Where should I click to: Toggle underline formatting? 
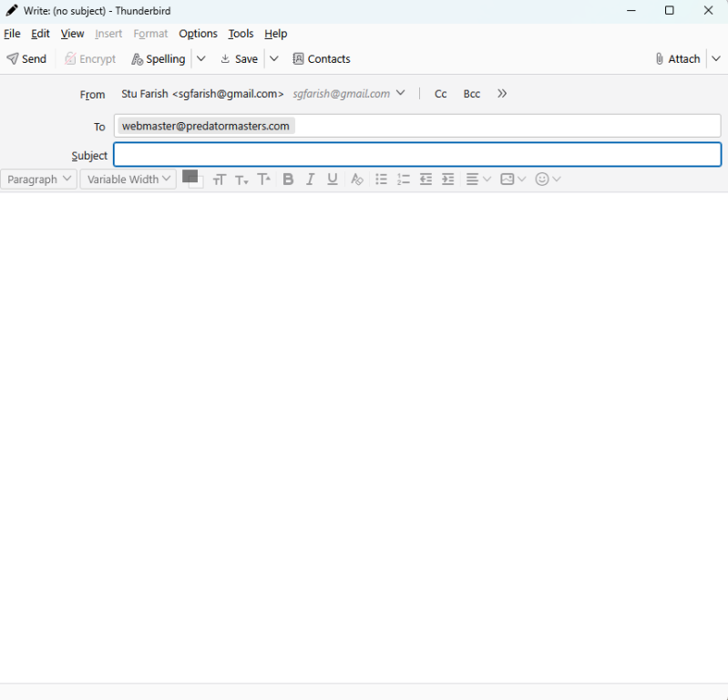[x=333, y=180]
